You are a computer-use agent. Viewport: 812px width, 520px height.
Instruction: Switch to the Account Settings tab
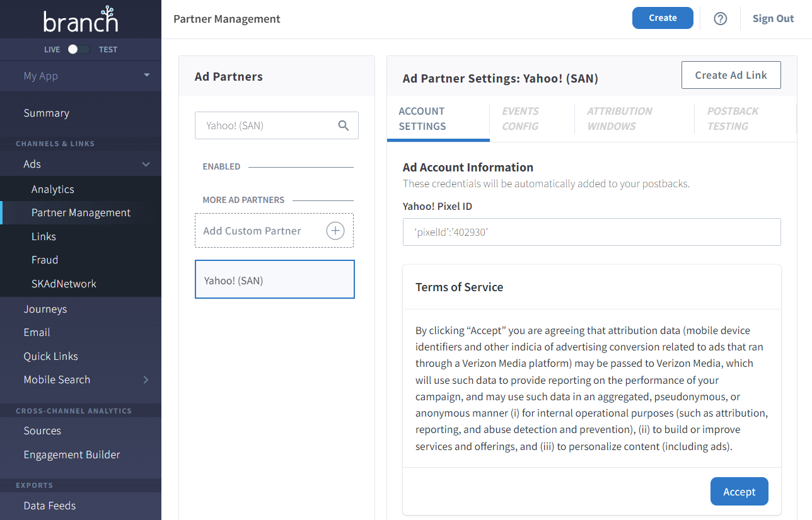coord(438,118)
